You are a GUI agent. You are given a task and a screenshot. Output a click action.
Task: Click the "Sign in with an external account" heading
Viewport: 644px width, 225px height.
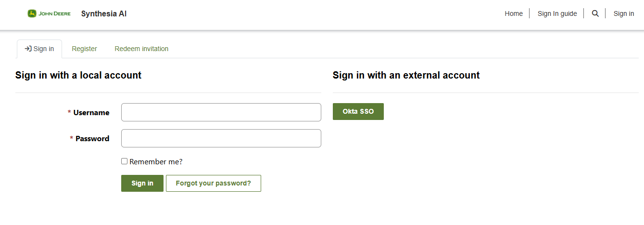[x=406, y=75]
